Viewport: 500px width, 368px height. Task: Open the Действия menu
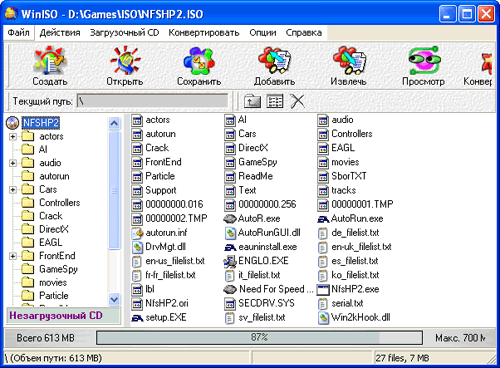coord(60,33)
